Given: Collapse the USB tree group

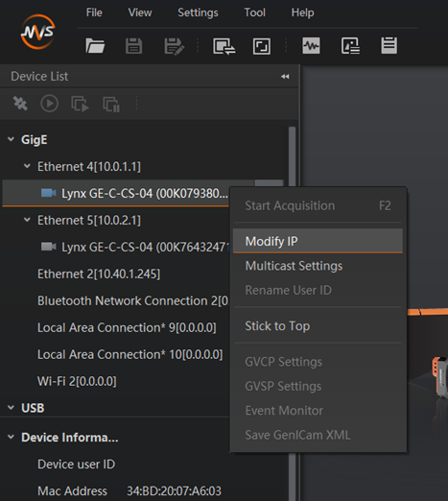Looking at the screenshot, I should point(11,408).
